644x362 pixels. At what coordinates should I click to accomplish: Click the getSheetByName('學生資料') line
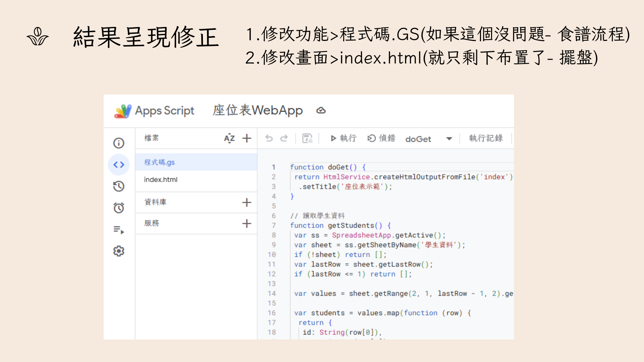point(380,245)
